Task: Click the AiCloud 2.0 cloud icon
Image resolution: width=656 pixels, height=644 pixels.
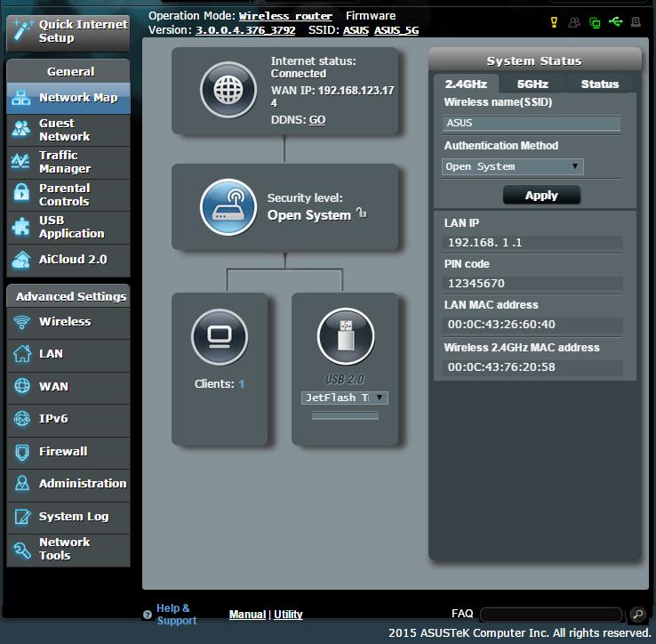Action: [x=21, y=260]
